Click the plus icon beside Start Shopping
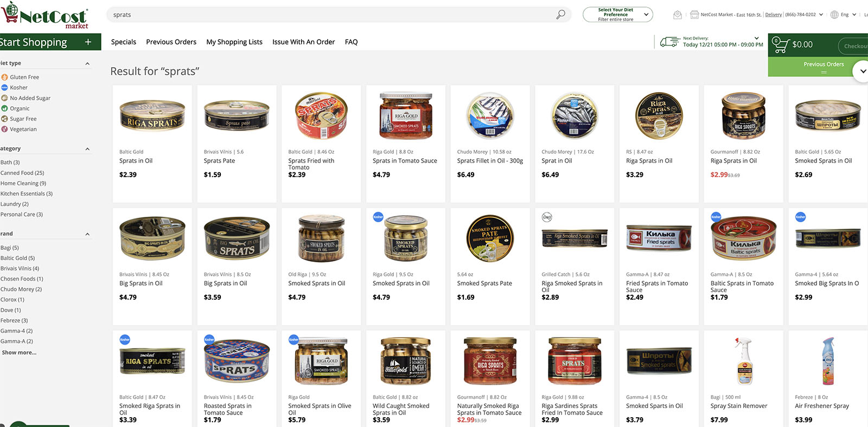Image resolution: width=868 pixels, height=427 pixels. (x=88, y=42)
